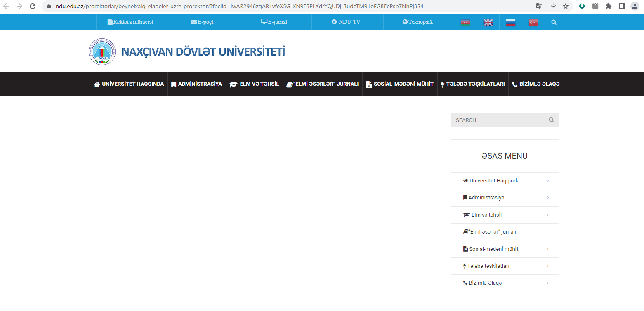Select Elm və təhsil in the Əsas Menu
Image resolution: width=644 pixels, height=311 pixels.
(483, 215)
